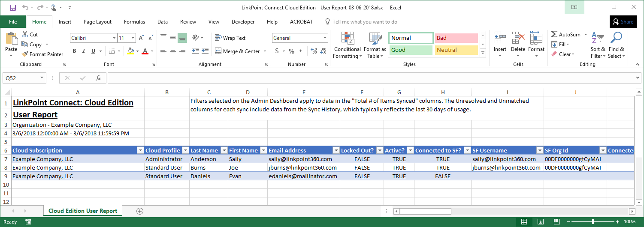The width and height of the screenshot is (644, 227).
Task: Switch to the Data tab
Action: (x=163, y=22)
